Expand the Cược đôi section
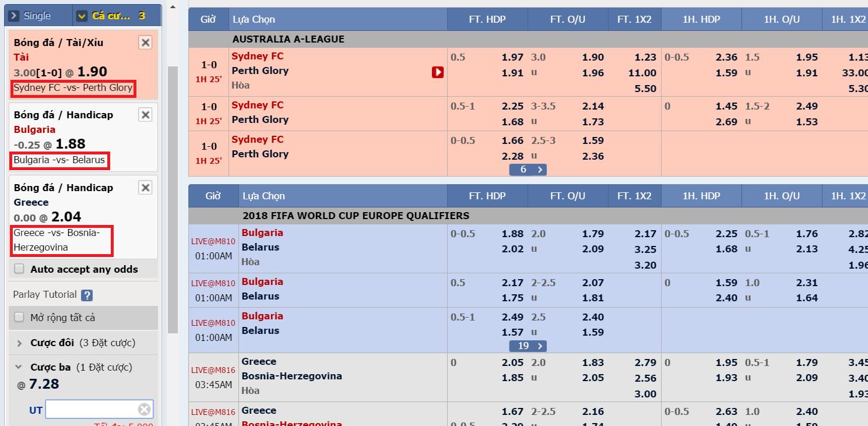 pos(83,343)
